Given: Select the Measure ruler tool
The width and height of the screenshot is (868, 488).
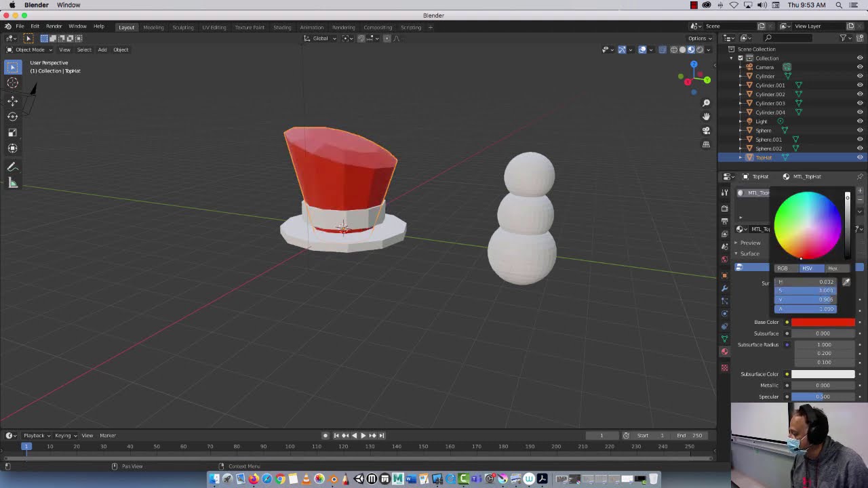Looking at the screenshot, I should 12,182.
